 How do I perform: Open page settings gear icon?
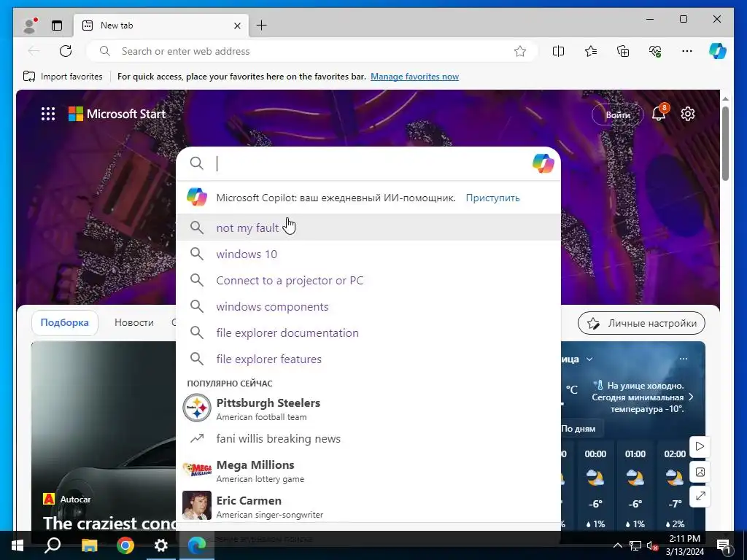[687, 114]
